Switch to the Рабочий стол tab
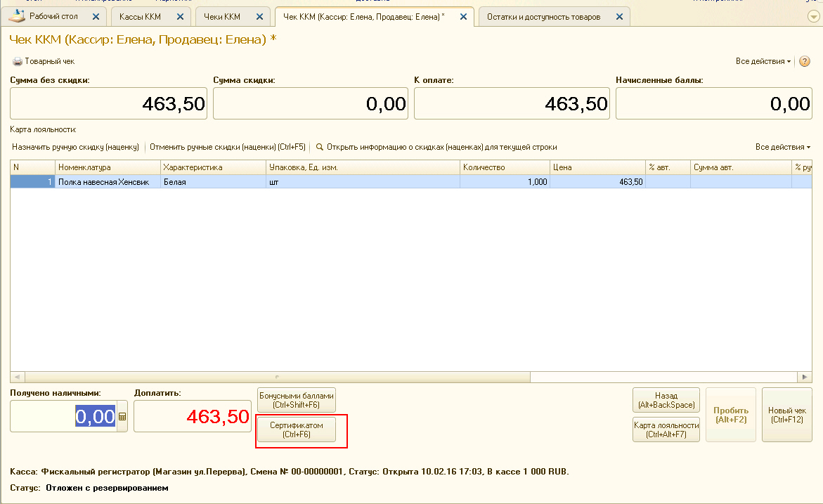This screenshot has width=823, height=504. (x=53, y=16)
